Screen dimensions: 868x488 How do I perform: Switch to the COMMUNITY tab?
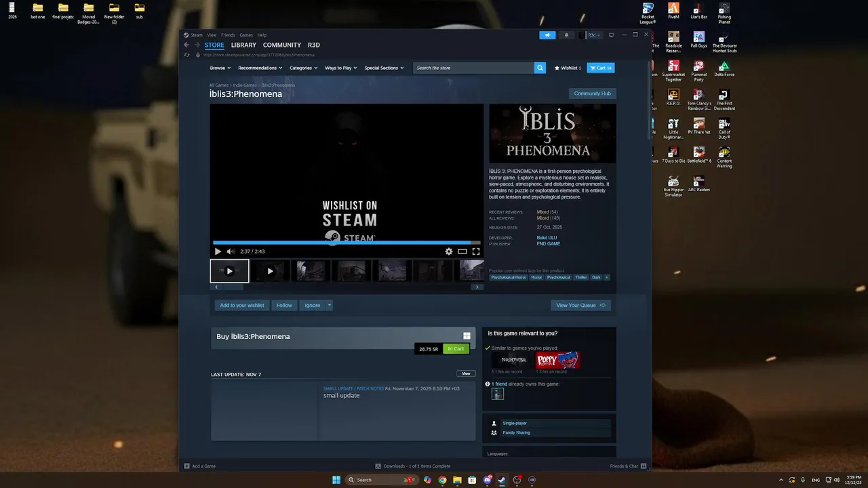click(x=281, y=45)
